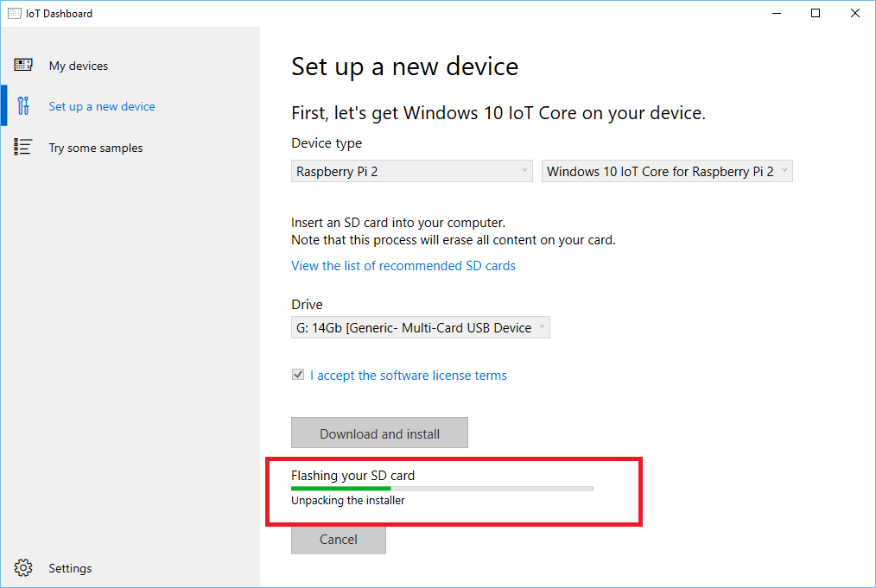Screen dimensions: 876x588
Task: Click the 'Flashing your SD card' status text
Action: pyautogui.click(x=352, y=475)
